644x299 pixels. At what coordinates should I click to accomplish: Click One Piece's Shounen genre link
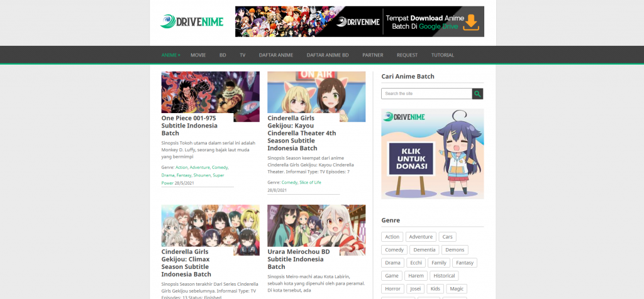pos(202,175)
